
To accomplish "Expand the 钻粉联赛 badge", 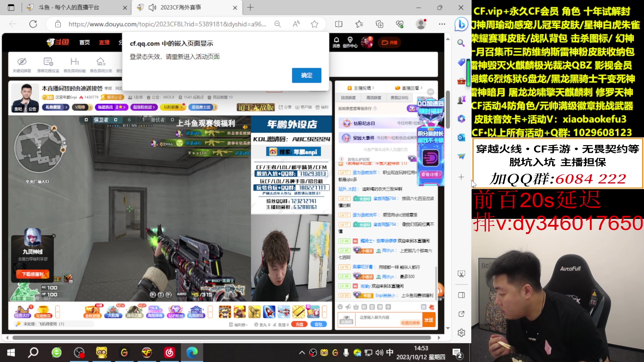I will (x=173, y=107).
